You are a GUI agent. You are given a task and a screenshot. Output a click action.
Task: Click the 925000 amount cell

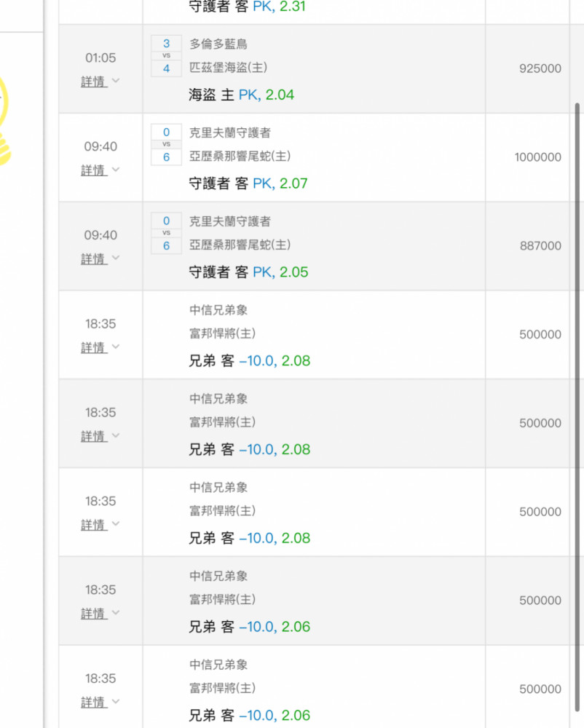(540, 68)
